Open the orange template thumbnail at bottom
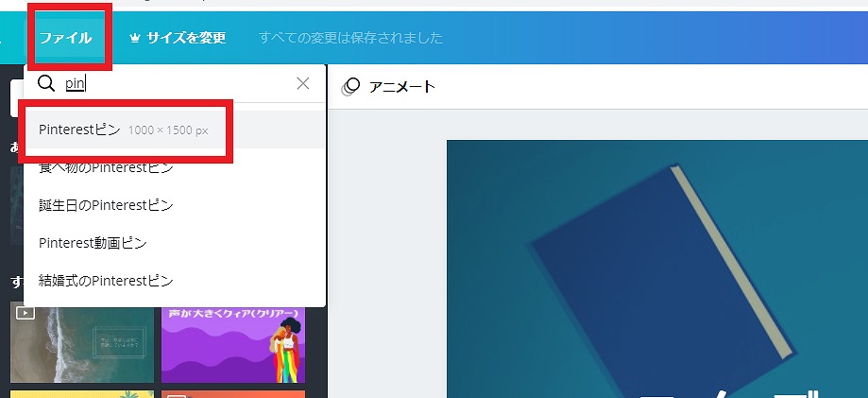The height and width of the screenshot is (398, 868). point(233,394)
